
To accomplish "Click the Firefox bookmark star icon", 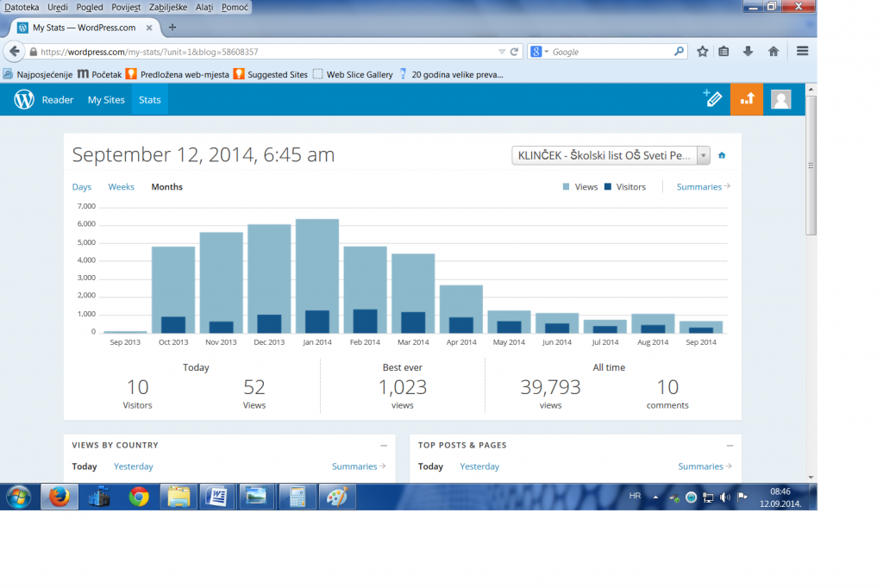I will [702, 52].
